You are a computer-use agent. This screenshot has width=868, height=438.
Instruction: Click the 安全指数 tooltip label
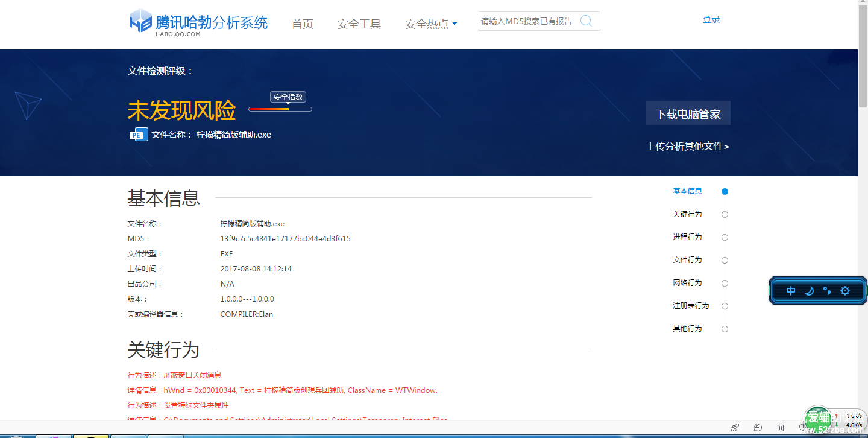pyautogui.click(x=289, y=97)
